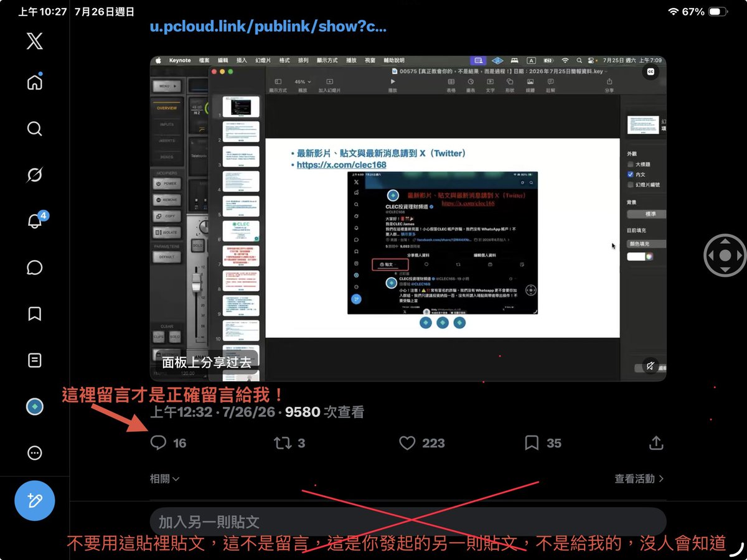This screenshot has height=560, width=747.
Task: Open Bookmarks from the sidebar
Action: [x=35, y=314]
